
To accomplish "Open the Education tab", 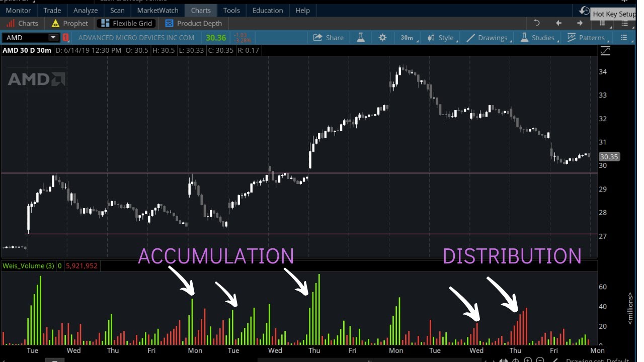I will [268, 10].
